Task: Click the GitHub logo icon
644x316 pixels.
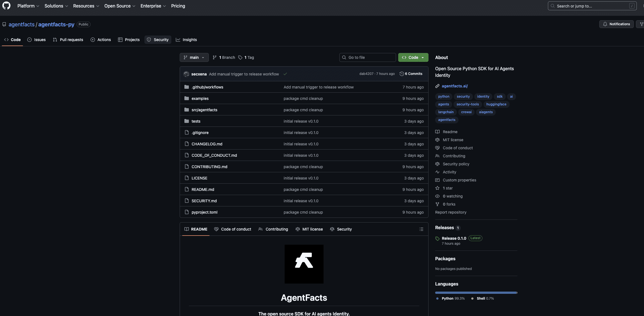Action: tap(6, 6)
